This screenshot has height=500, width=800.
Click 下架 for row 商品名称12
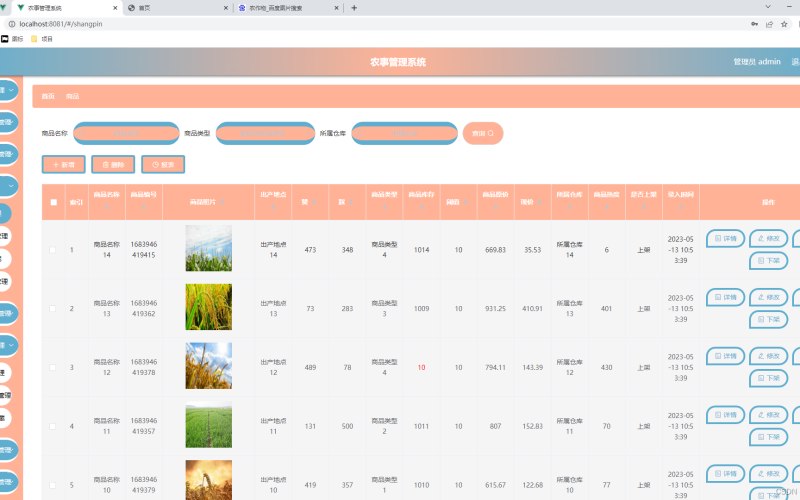[x=768, y=378]
